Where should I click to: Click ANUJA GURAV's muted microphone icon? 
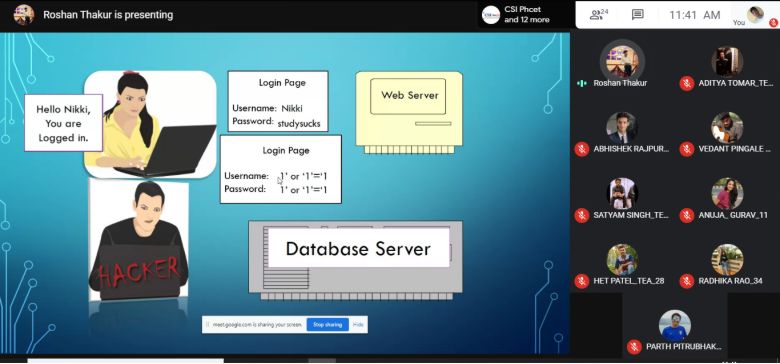[x=686, y=215]
